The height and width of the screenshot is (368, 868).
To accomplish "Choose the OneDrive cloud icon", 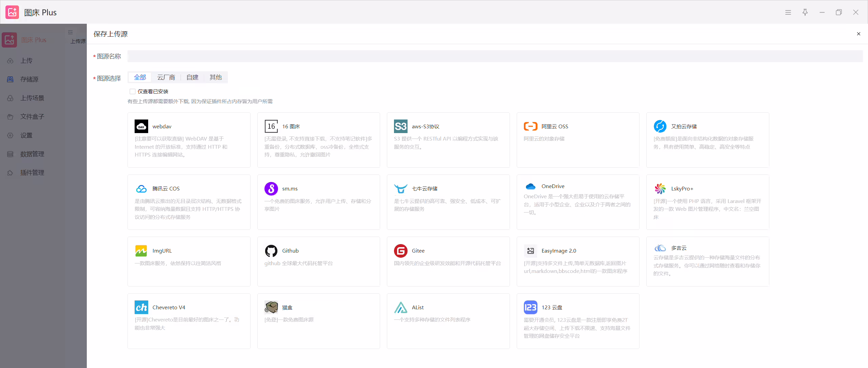I will 530,186.
